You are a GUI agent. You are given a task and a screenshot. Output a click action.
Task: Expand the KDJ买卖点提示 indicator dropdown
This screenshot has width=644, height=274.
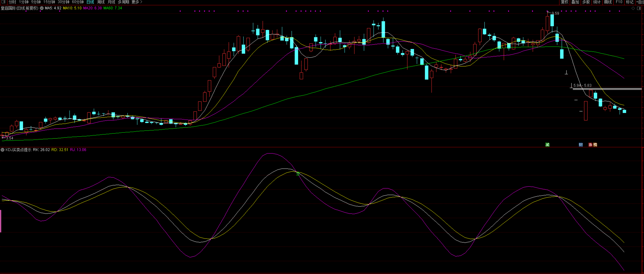coord(2,150)
